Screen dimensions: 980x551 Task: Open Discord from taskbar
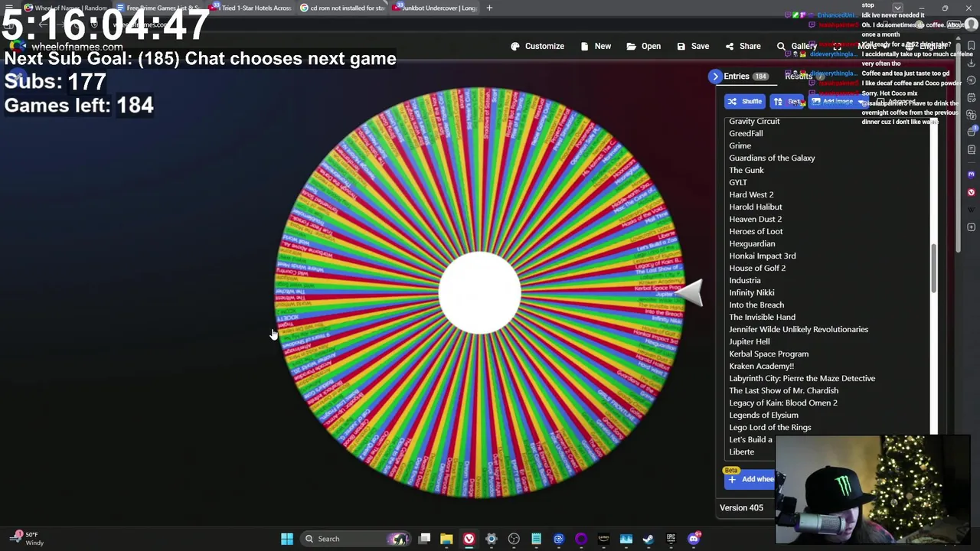tap(694, 539)
